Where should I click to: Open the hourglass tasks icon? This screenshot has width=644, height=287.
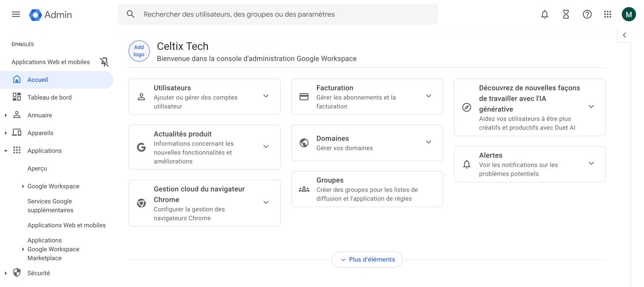click(x=566, y=14)
